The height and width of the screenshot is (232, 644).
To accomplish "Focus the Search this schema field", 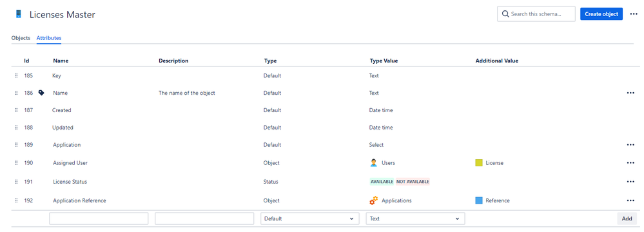I will click(x=536, y=14).
